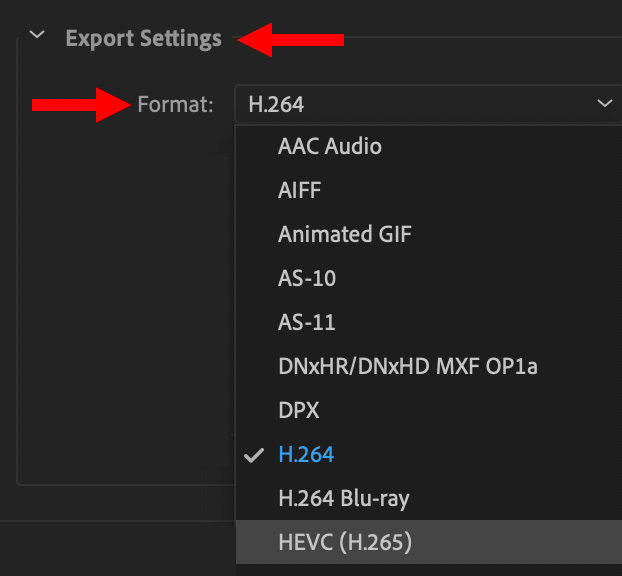Select AAC Audio format
Image resolution: width=622 pixels, height=576 pixels.
coord(429,146)
